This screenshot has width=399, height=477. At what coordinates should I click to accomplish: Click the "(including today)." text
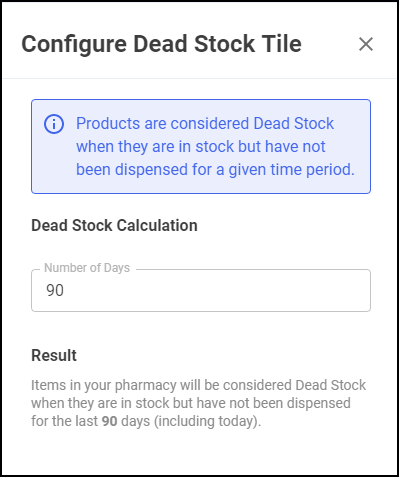coord(207,421)
